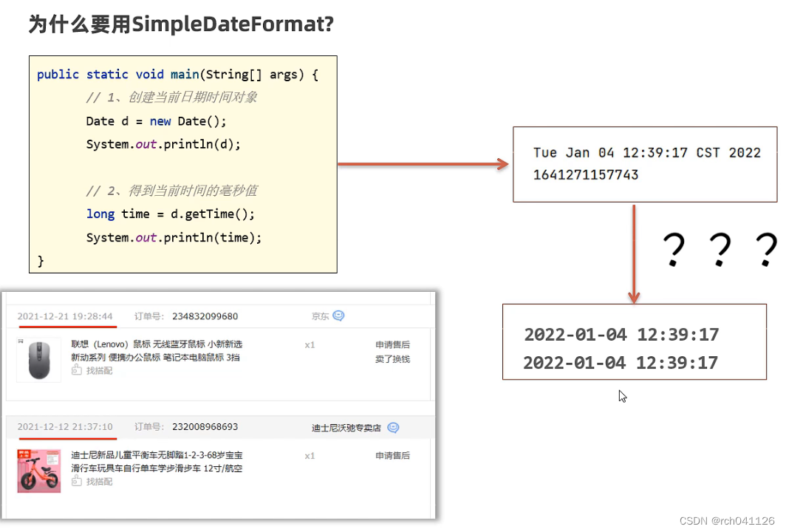
Task: Click order date 2021-12-21 19:28:44
Action: [65, 316]
